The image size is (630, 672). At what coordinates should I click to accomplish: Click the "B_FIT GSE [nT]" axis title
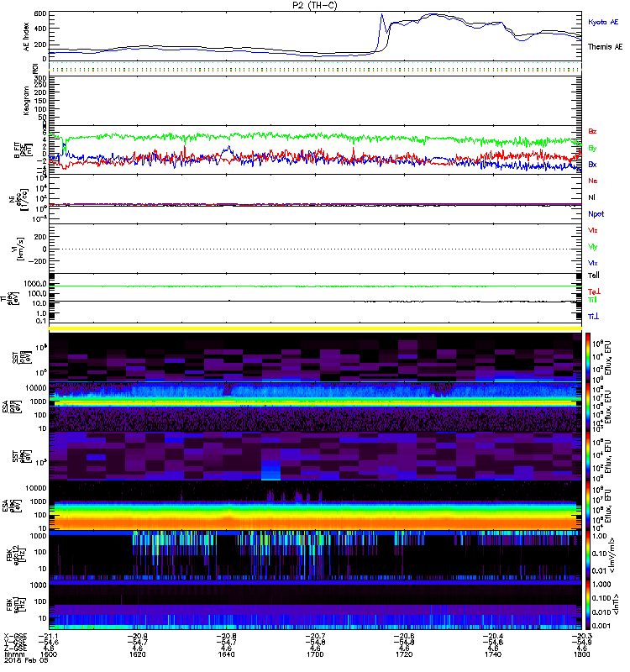click(x=24, y=150)
